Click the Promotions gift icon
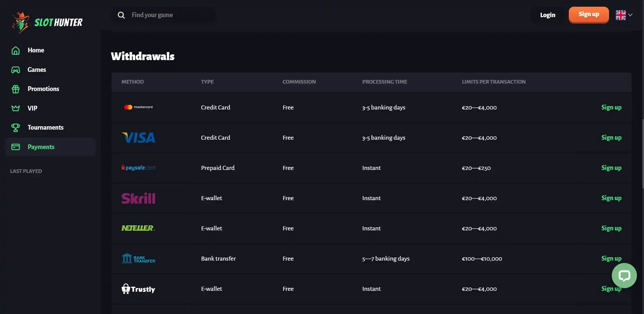 [x=15, y=89]
